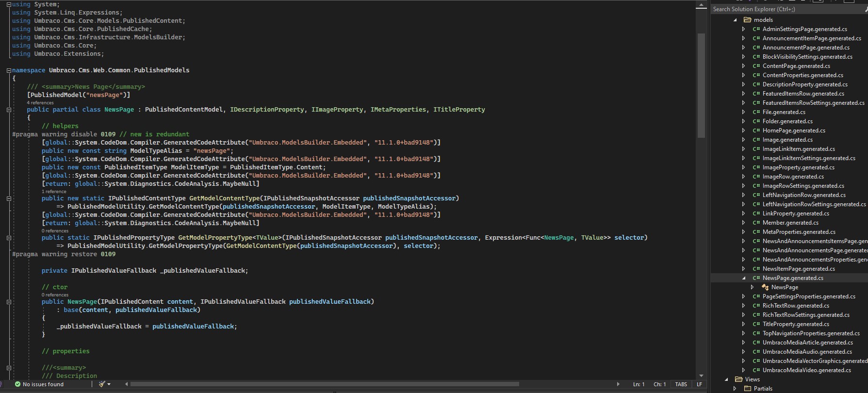Image resolution: width=868 pixels, height=393 pixels.
Task: Collapse the GetModelPropertyType method outline
Action: point(9,238)
